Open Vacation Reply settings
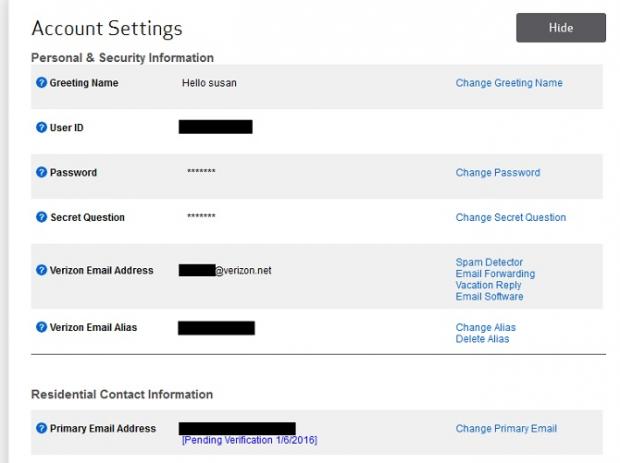The height and width of the screenshot is (463, 620). click(488, 285)
